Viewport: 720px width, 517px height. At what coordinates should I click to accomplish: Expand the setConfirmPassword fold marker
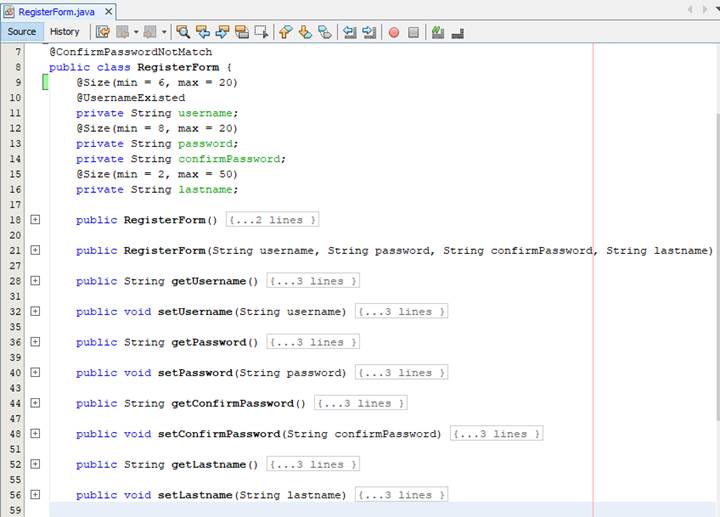click(x=35, y=433)
